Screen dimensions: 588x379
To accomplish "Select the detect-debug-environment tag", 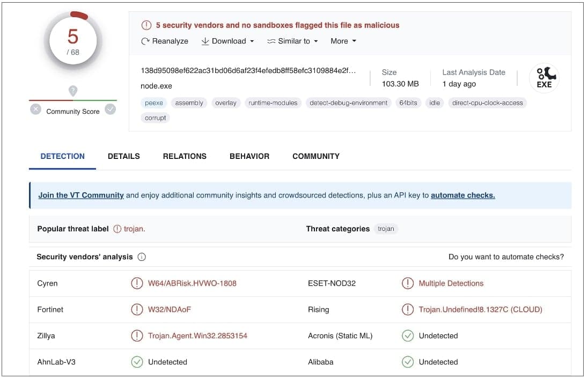I will 348,103.
